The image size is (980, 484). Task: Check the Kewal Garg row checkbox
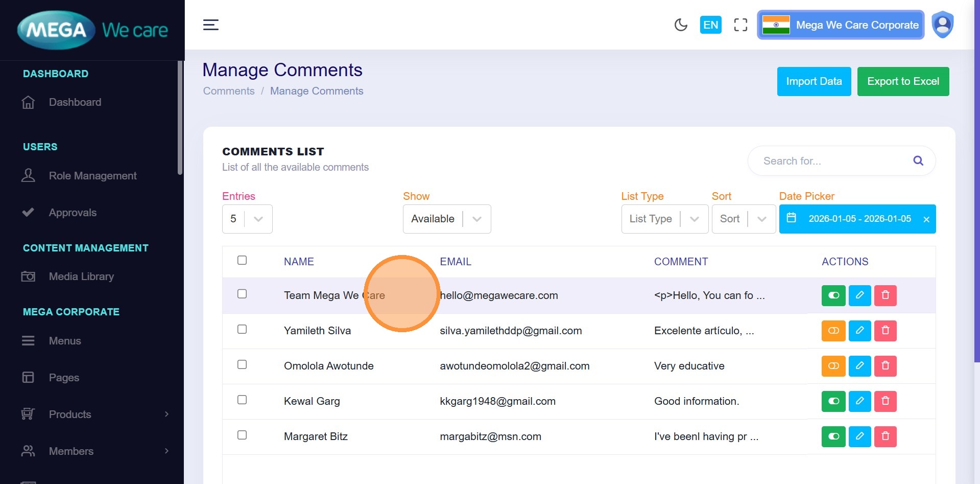(x=242, y=400)
